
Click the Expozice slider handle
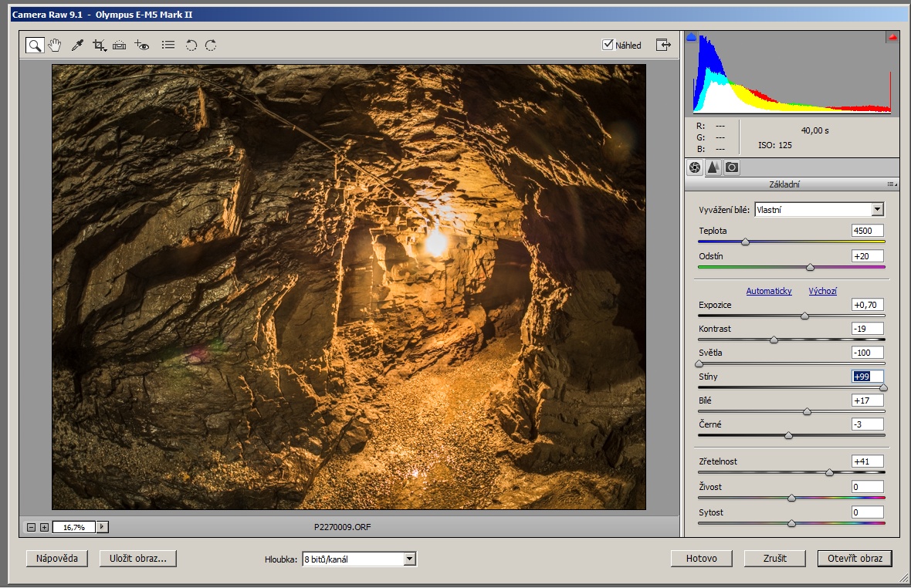point(804,316)
